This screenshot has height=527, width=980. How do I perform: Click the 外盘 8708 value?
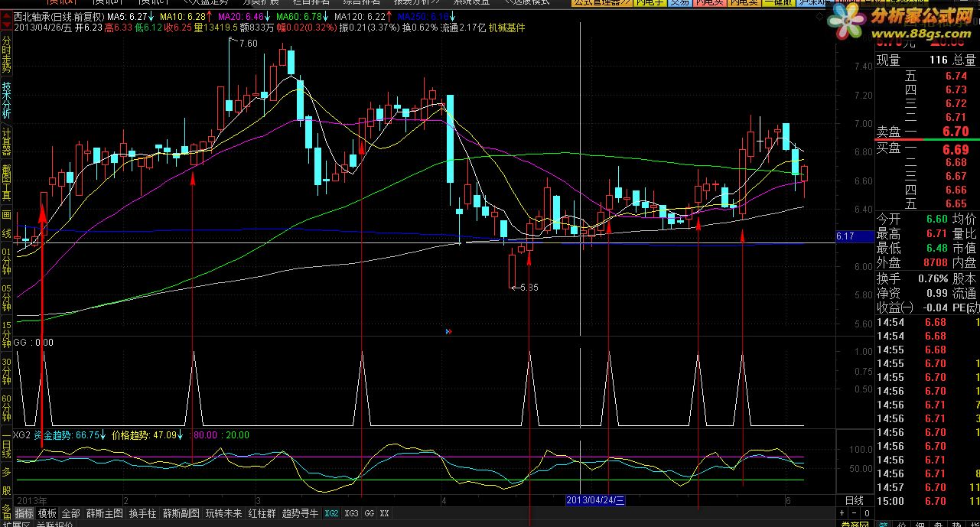935,263
